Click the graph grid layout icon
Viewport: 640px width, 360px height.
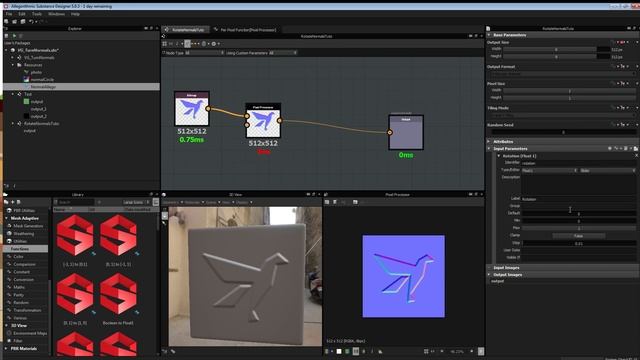click(165, 44)
